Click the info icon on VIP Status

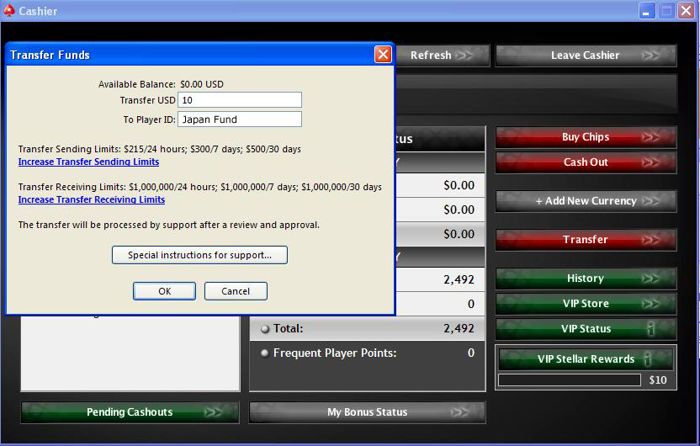tap(651, 329)
